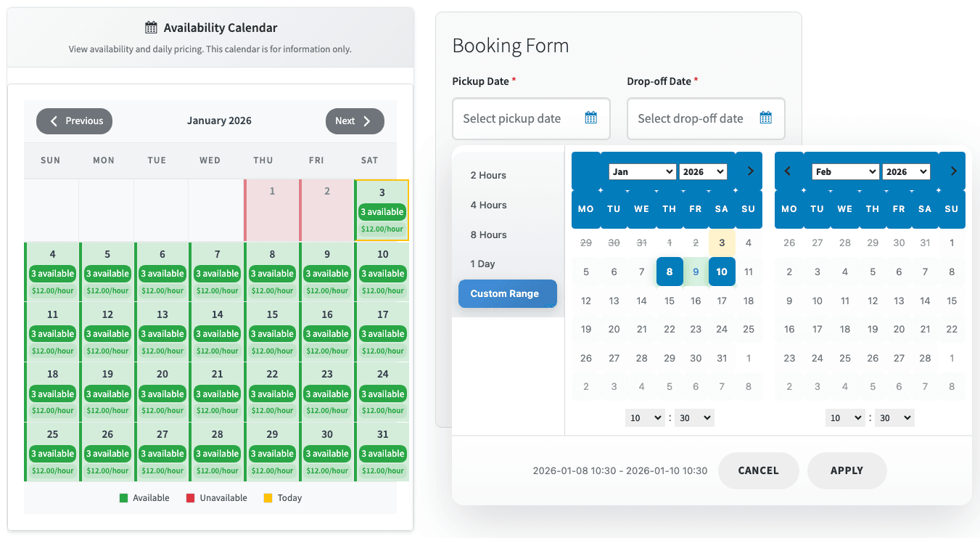Select January 15 in the availability calendar
Screen dimensions: 980x538
point(272,331)
